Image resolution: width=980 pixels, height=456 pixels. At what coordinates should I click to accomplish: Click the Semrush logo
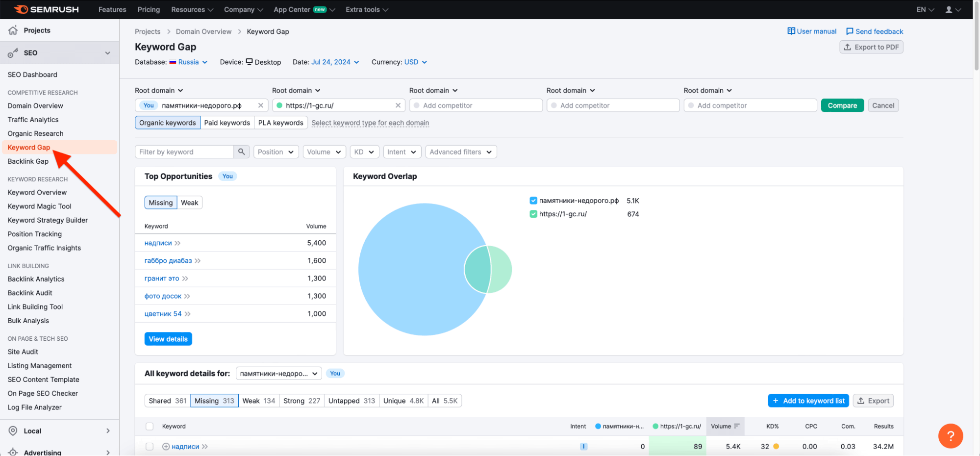coord(46,9)
